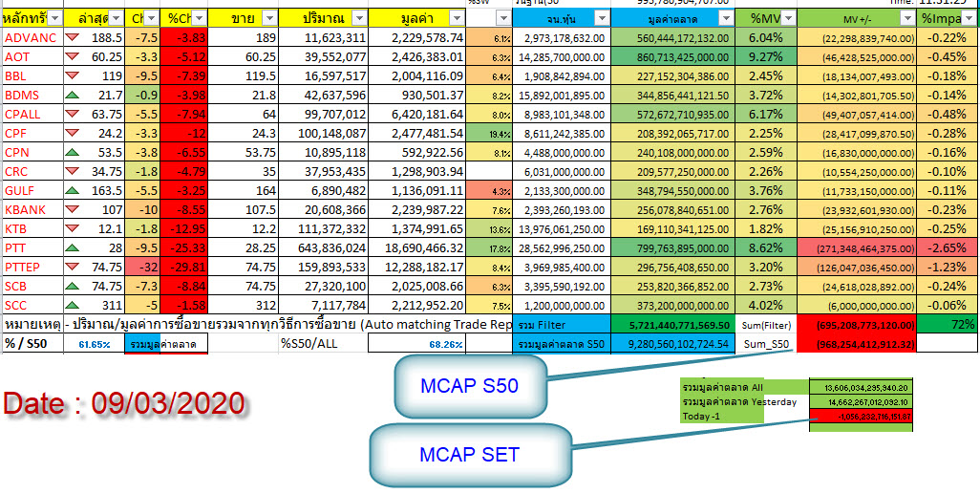Select the CRC ticker cell

(x=32, y=171)
